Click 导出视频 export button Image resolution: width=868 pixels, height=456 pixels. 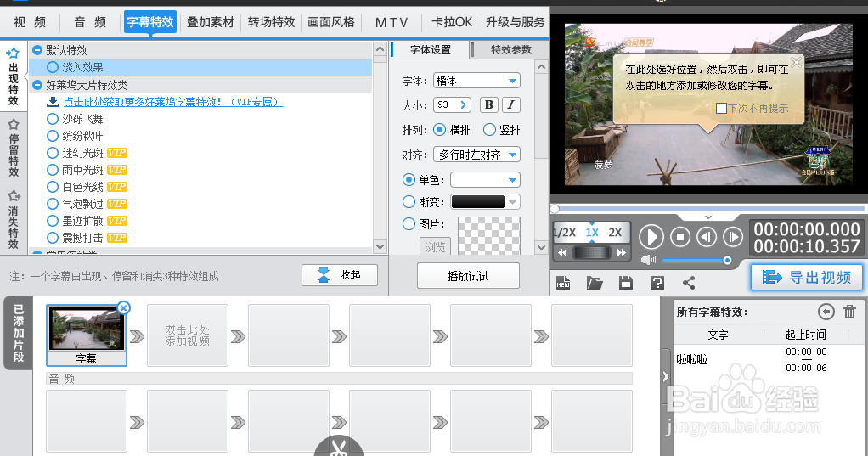[807, 278]
